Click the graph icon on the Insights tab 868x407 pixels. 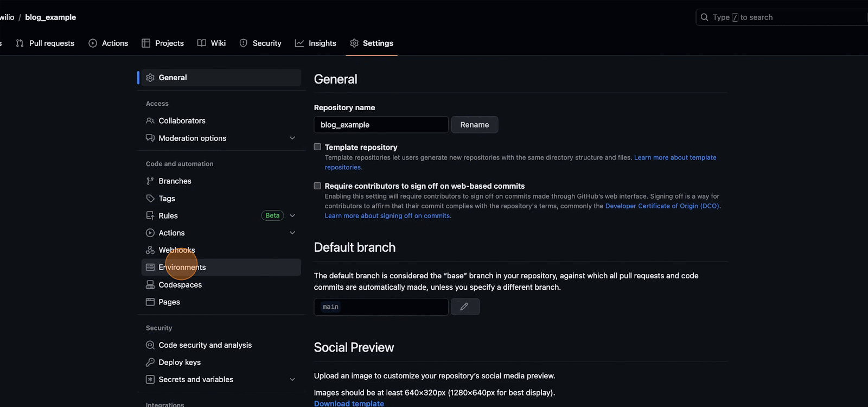[299, 43]
